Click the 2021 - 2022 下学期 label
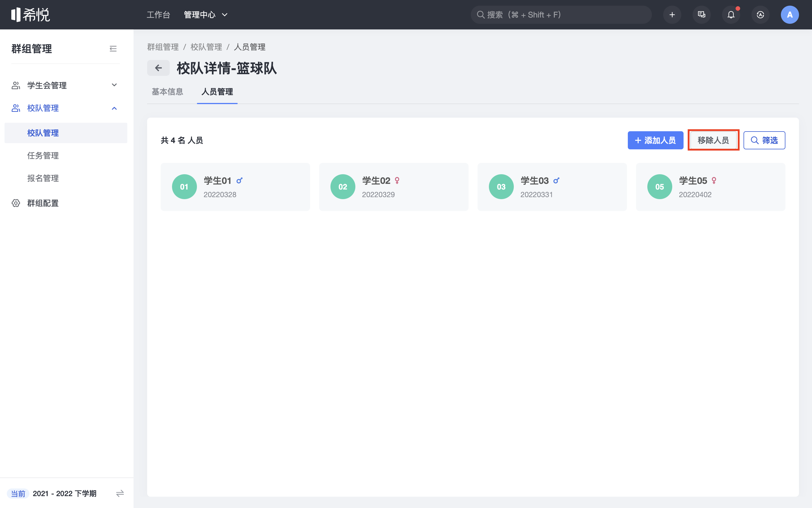Screen dimensions: 812x508 (65, 494)
